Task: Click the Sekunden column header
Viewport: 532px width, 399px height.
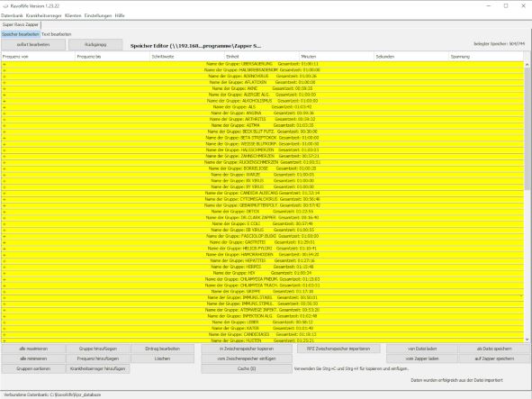Action: click(411, 57)
